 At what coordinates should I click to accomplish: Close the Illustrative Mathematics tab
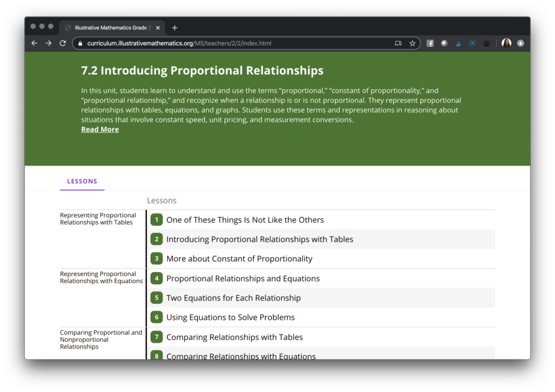coord(158,28)
